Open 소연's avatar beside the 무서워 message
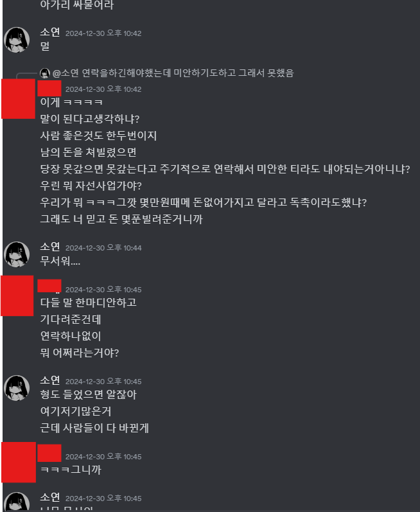 17,254
